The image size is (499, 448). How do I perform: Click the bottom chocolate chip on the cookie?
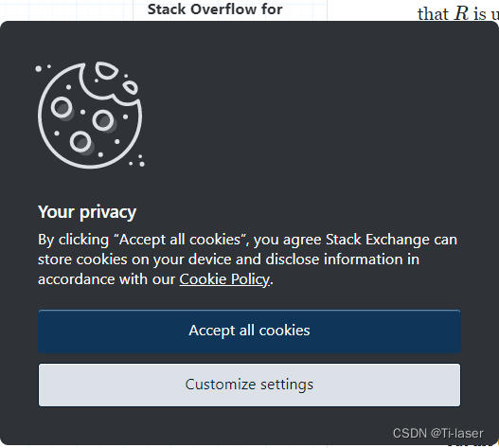point(81,143)
